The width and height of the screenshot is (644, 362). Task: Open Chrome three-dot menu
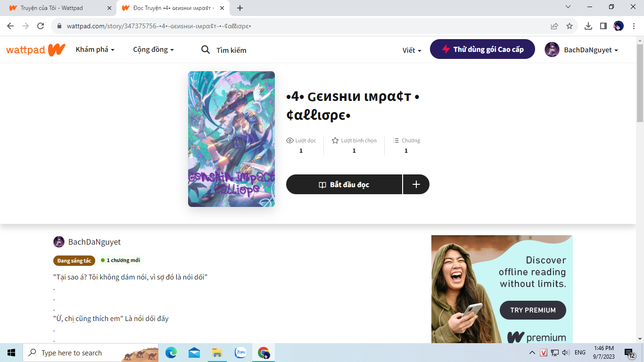click(633, 26)
